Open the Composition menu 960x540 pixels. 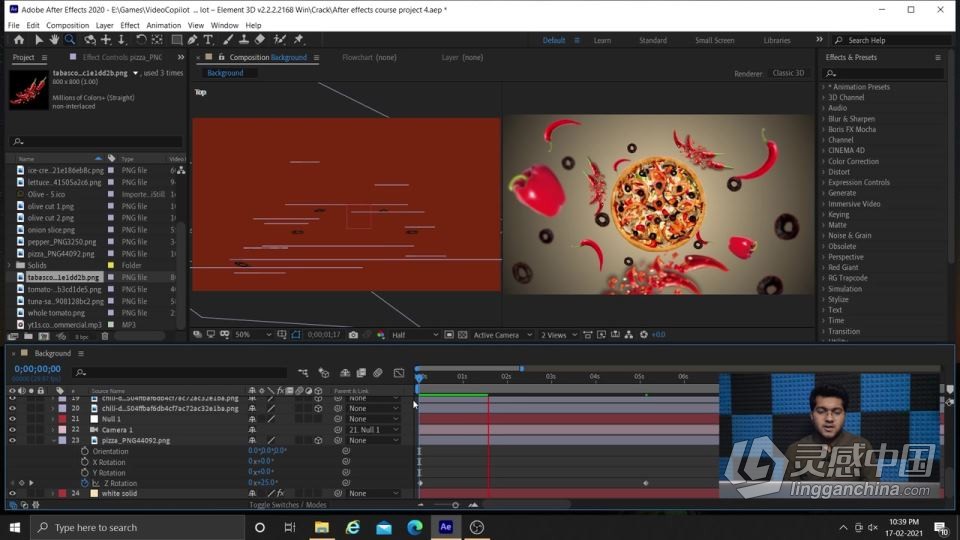pyautogui.click(x=67, y=25)
